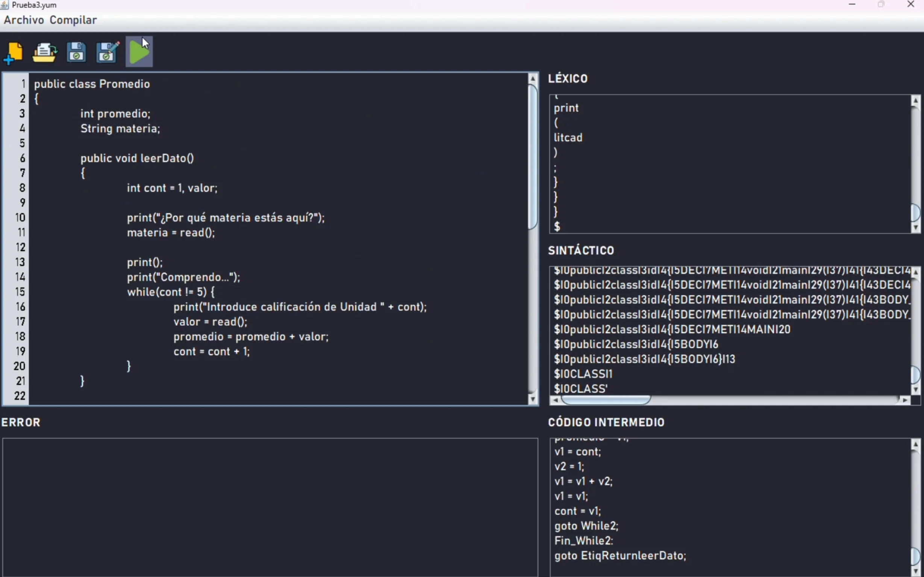Screen dimensions: 924x577
Task: Click the open file icon
Action: coord(45,53)
